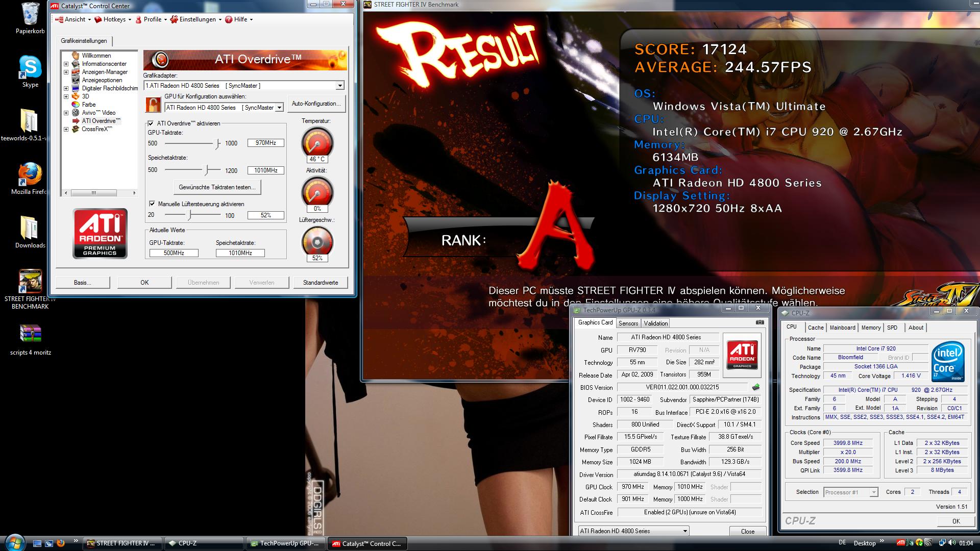Click the volume speaker tray icon

[x=953, y=543]
